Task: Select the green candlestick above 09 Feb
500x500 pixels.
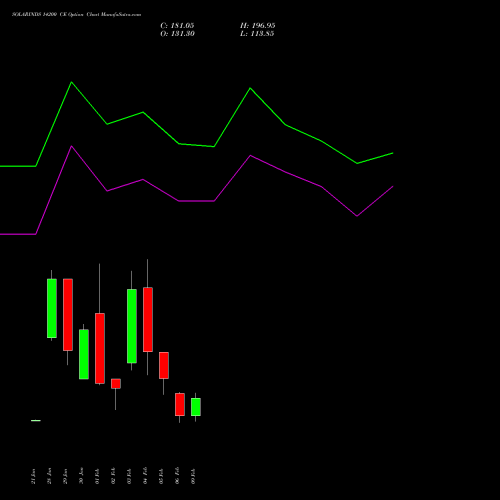Action: (x=196, y=407)
